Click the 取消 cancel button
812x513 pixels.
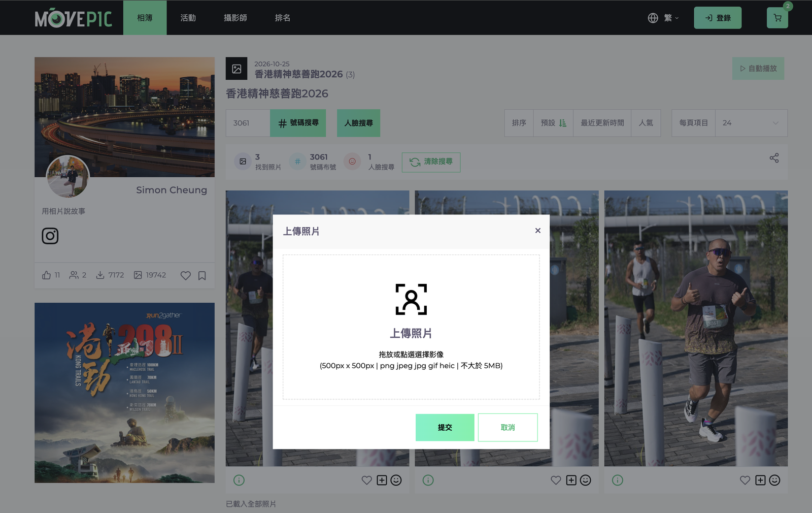507,428
